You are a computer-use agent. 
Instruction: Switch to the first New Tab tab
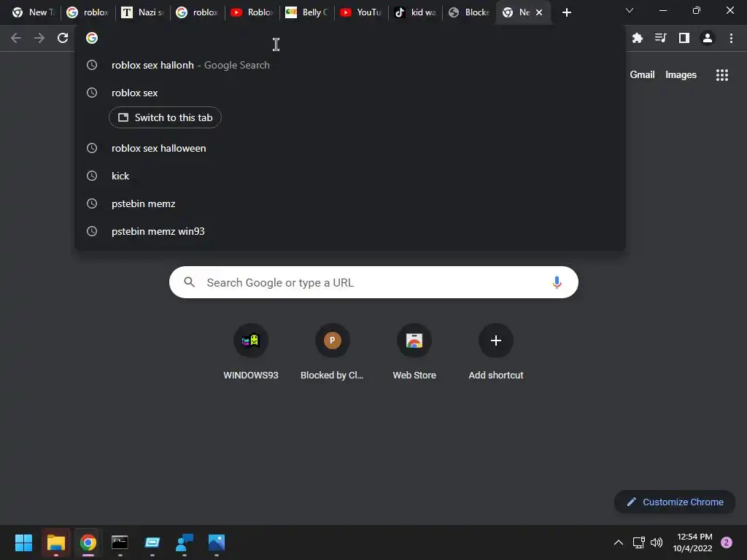[x=32, y=12]
